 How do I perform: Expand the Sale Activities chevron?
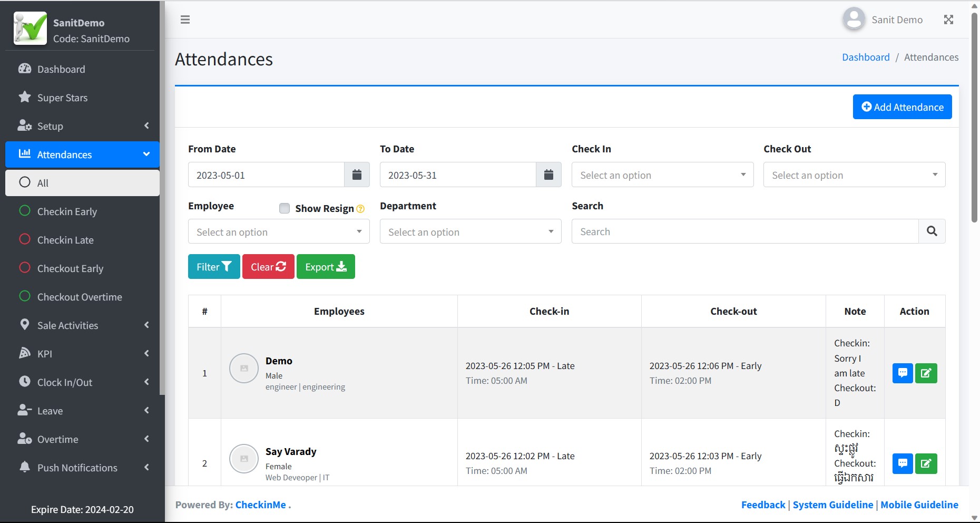146,325
